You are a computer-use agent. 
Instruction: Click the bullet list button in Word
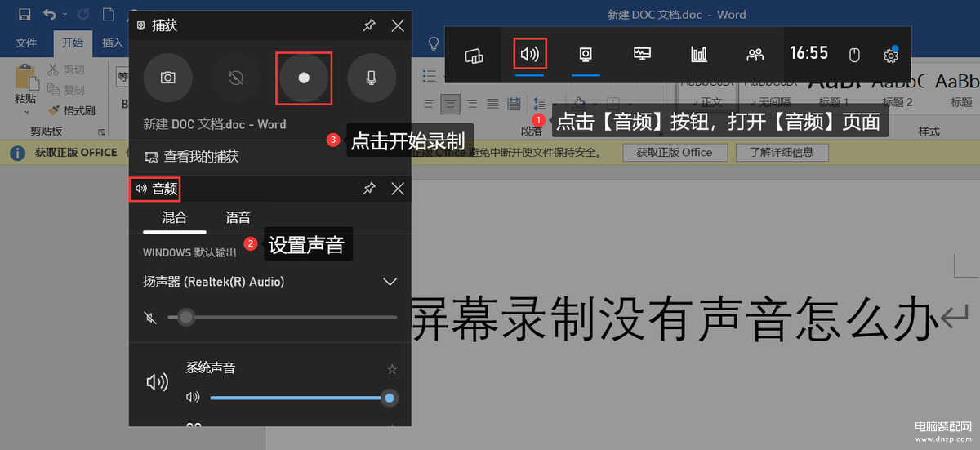(x=431, y=76)
